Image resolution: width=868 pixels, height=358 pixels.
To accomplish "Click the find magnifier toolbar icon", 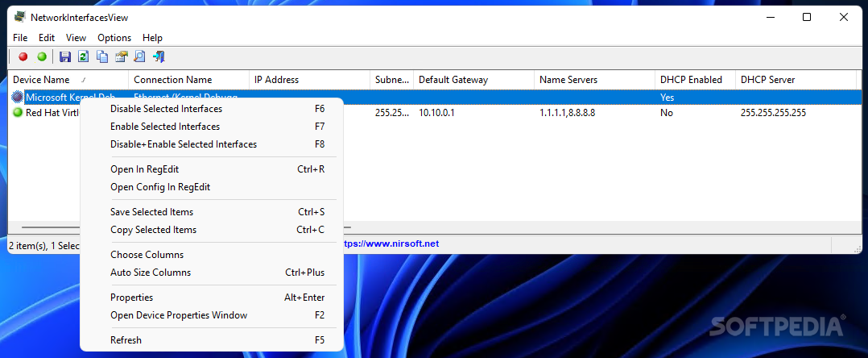I will pos(139,56).
